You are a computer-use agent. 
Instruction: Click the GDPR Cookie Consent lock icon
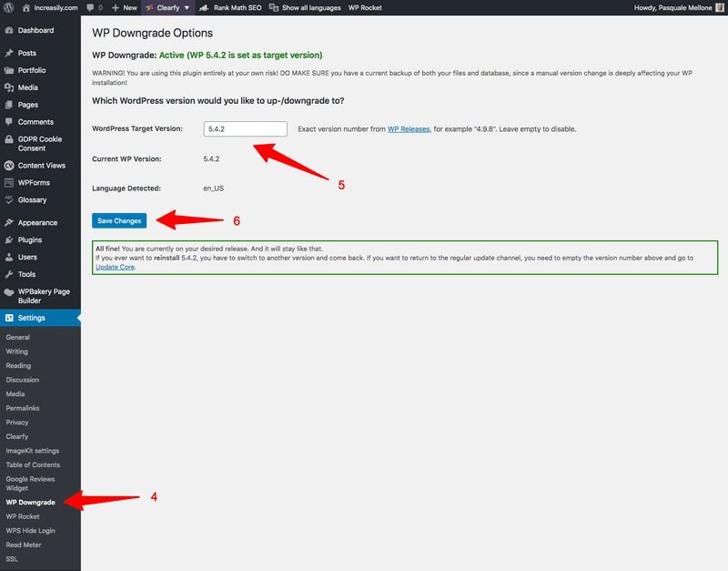[x=9, y=139]
